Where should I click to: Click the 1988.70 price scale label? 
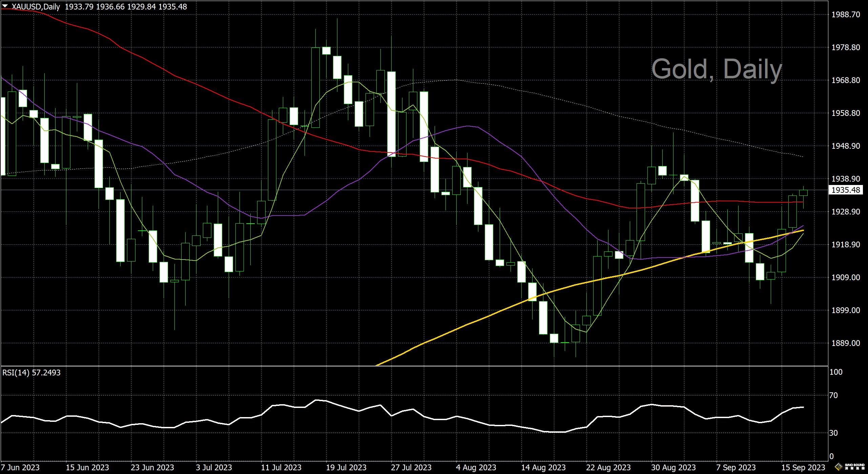(846, 15)
